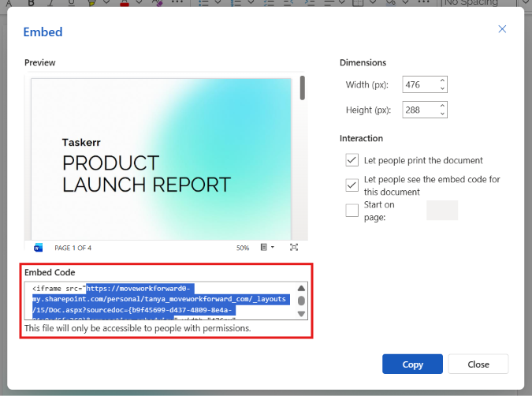Enable the Start on page checkbox
This screenshot has width=532, height=396.
coord(352,210)
